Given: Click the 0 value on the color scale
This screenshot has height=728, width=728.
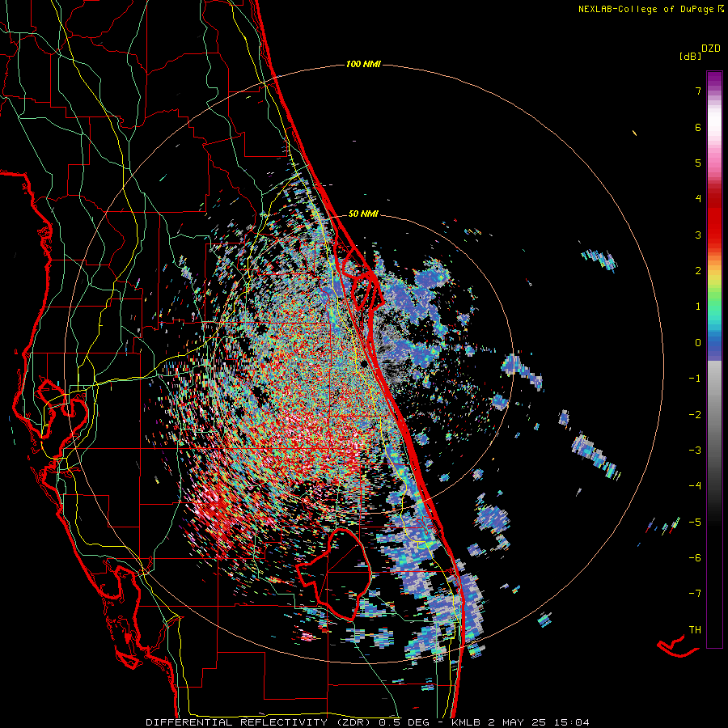Looking at the screenshot, I should click(698, 343).
